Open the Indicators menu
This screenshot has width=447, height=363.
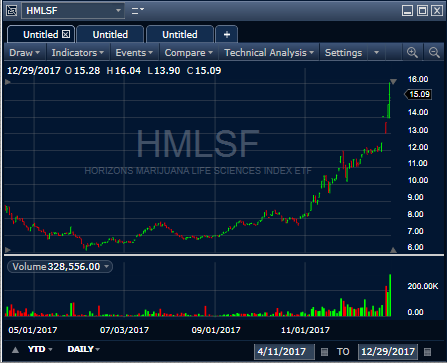point(78,53)
